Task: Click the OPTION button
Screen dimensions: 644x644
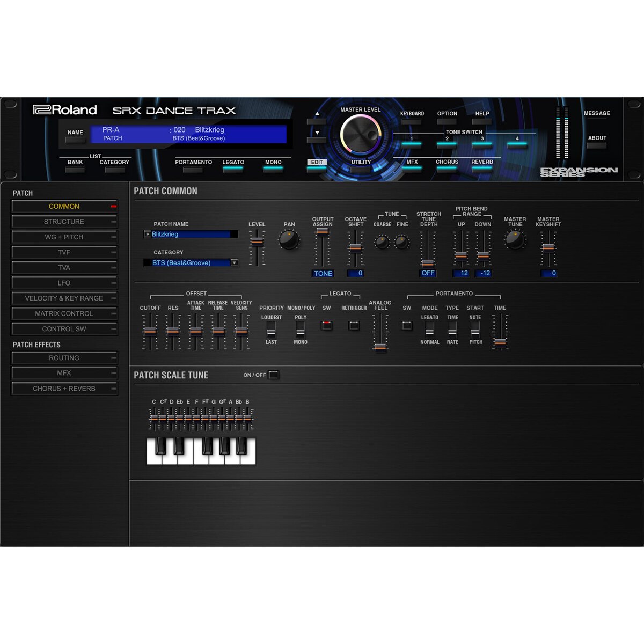Action: click(447, 121)
